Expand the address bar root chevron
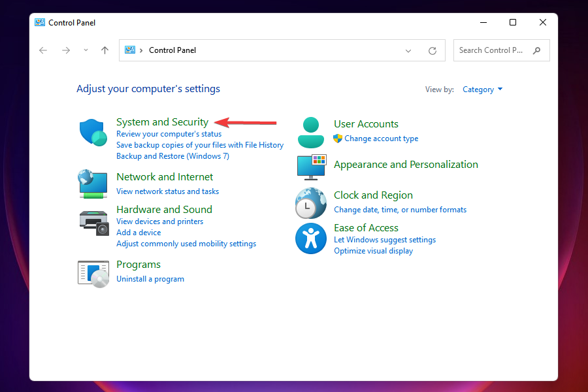Image resolution: width=588 pixels, height=392 pixels. pos(141,50)
